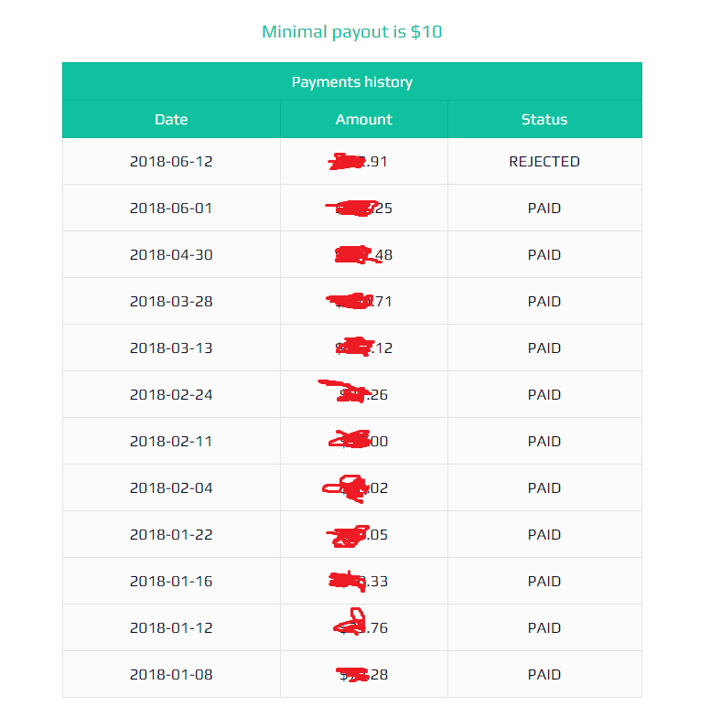Click the Minimal payout is $10 text
Viewport: 721px width, 728px height.
pyautogui.click(x=351, y=32)
